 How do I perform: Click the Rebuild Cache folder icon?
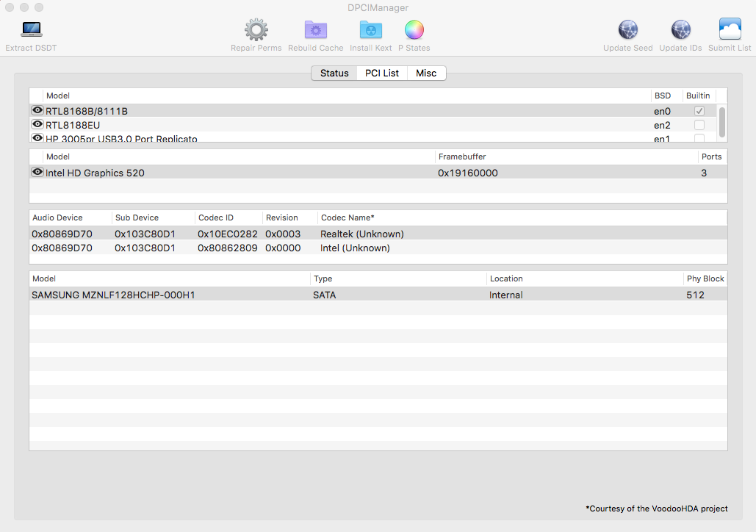point(315,30)
